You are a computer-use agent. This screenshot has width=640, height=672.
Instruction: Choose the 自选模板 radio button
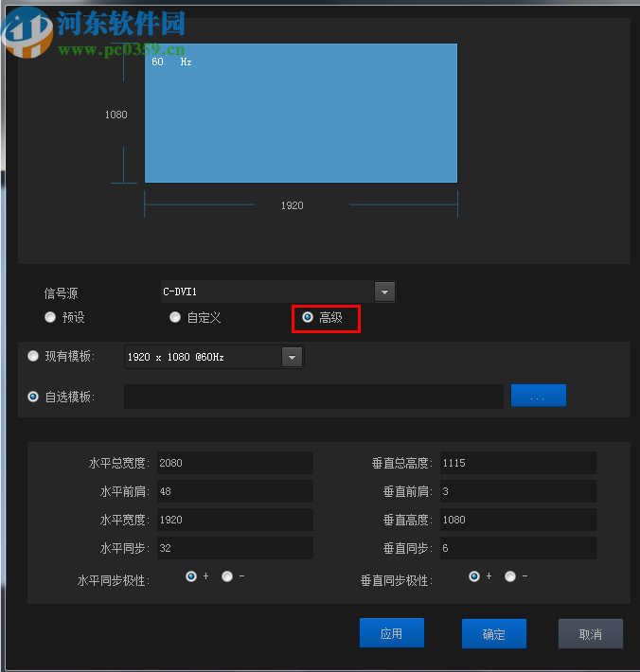pyautogui.click(x=33, y=397)
